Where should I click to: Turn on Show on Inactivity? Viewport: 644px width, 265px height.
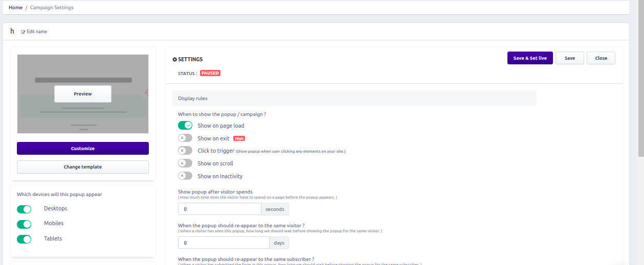click(x=185, y=176)
